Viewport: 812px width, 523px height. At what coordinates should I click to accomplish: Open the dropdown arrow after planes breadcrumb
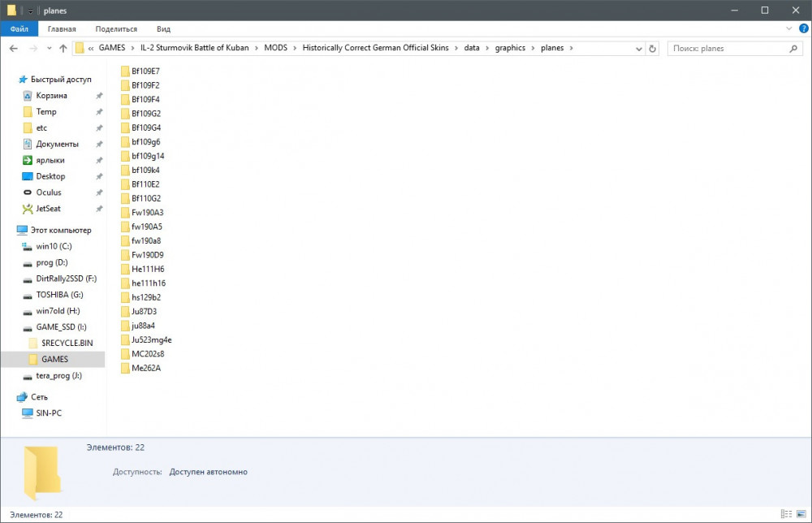571,48
